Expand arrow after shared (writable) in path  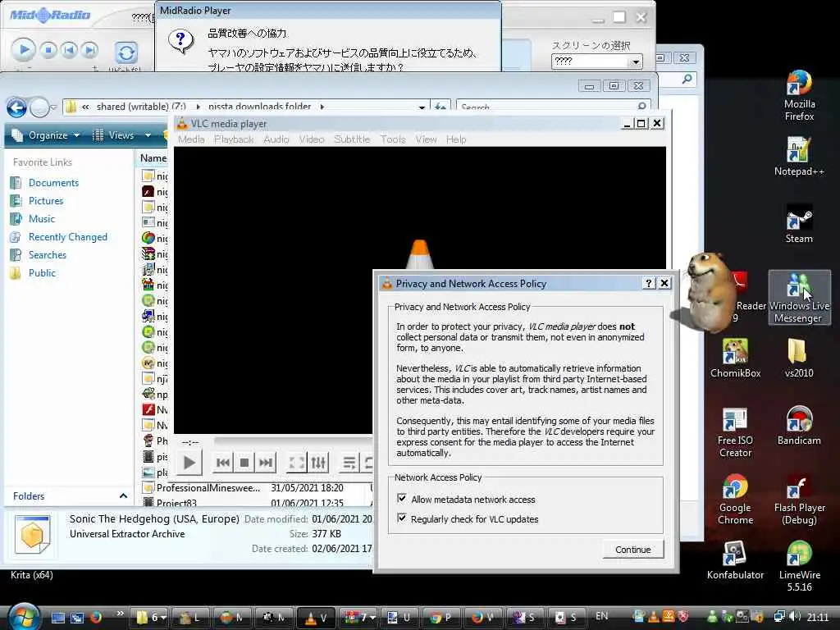pyautogui.click(x=198, y=107)
